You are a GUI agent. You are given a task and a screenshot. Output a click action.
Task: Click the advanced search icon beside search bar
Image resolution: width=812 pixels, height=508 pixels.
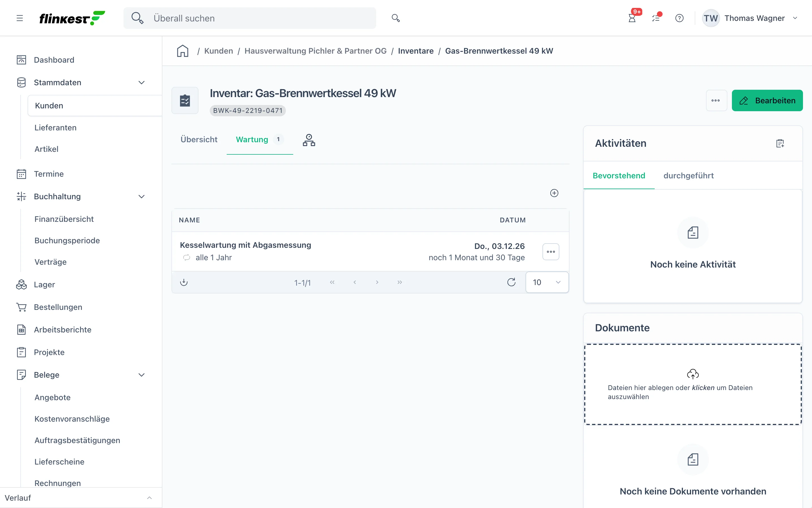click(396, 18)
